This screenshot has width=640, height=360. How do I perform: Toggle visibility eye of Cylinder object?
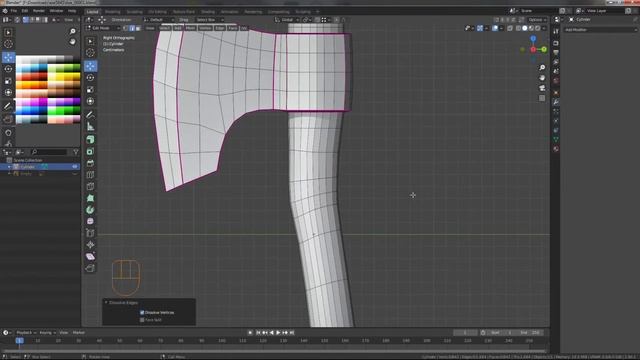point(75,167)
